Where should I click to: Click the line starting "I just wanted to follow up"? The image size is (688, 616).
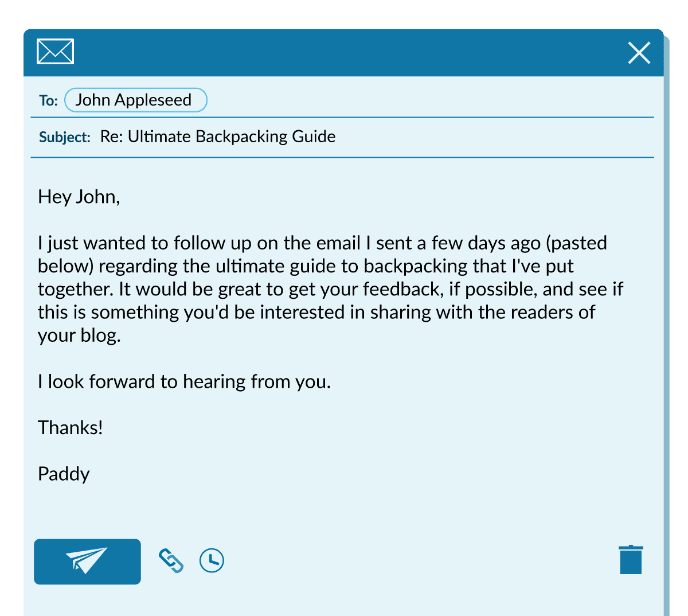coord(321,243)
